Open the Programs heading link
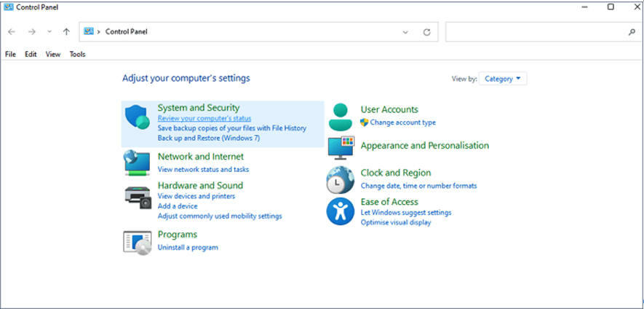 tap(178, 235)
